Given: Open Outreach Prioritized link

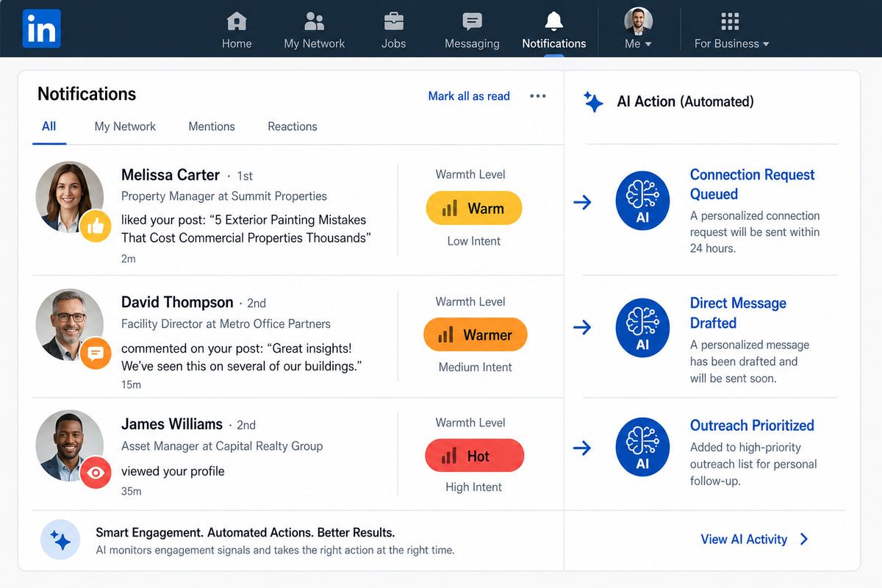Looking at the screenshot, I should [x=752, y=426].
